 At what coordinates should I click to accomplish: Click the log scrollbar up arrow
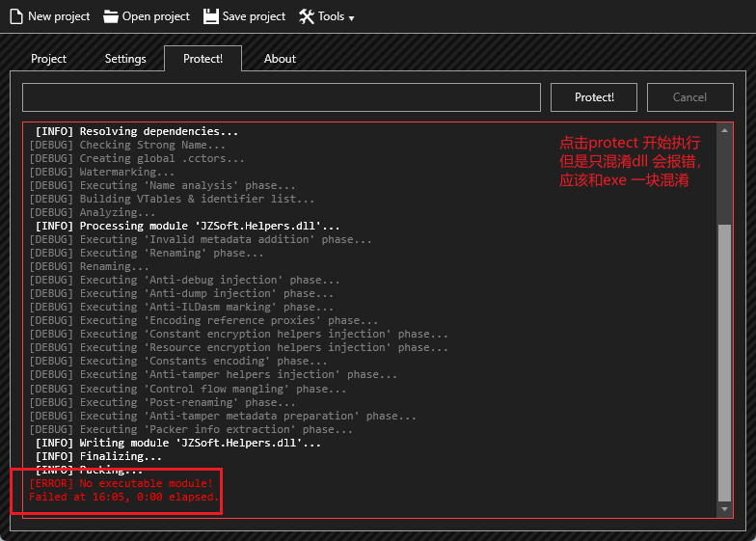click(x=725, y=131)
